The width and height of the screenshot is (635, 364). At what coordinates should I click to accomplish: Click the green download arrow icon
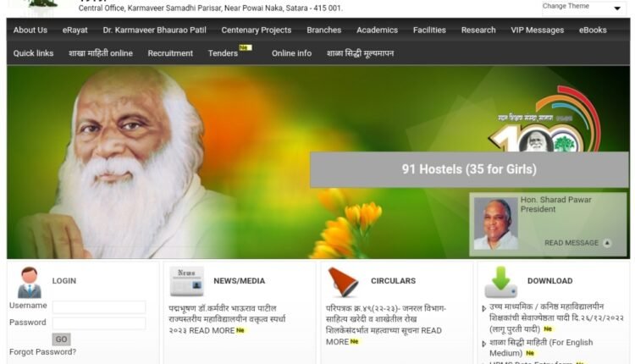(x=500, y=281)
